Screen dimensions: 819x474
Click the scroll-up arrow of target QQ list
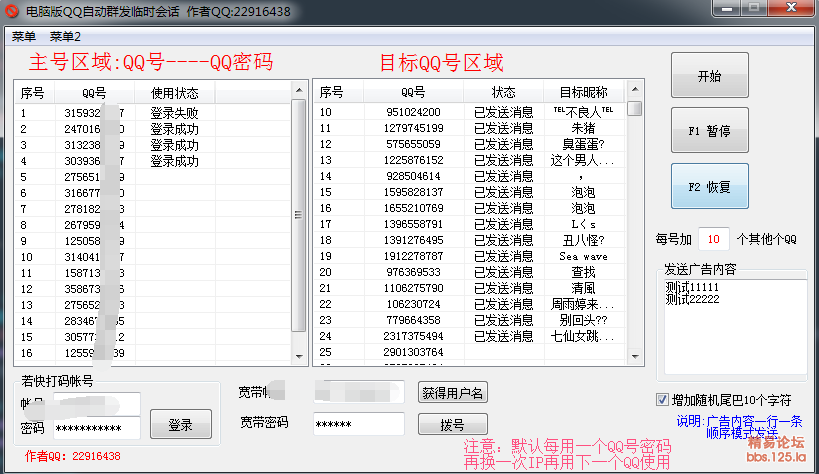[x=635, y=89]
